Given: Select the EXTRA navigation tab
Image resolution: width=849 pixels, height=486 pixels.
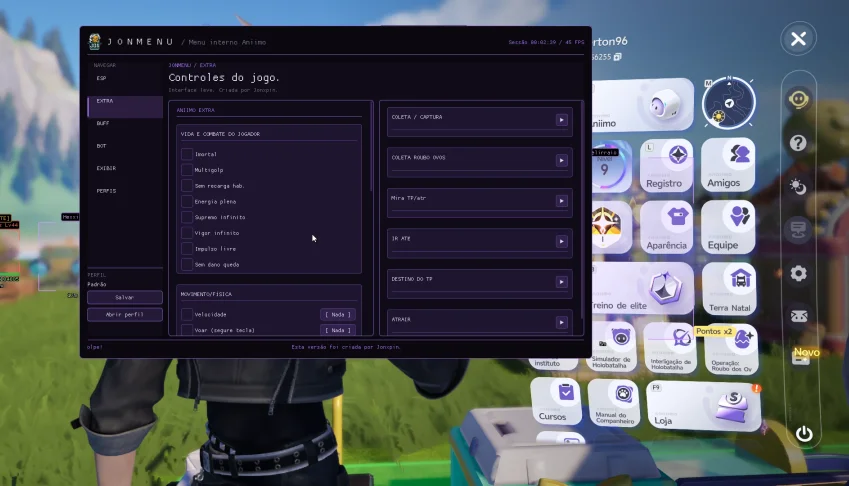Looking at the screenshot, I should point(125,107).
